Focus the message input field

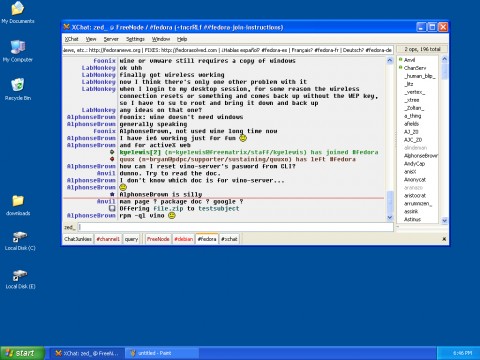pyautogui.click(x=235, y=227)
